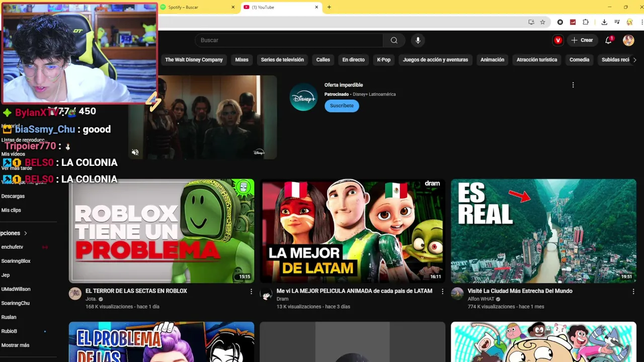This screenshot has width=644, height=362.
Task: Open the cartoon characters collage thumbnail
Action: [x=543, y=342]
